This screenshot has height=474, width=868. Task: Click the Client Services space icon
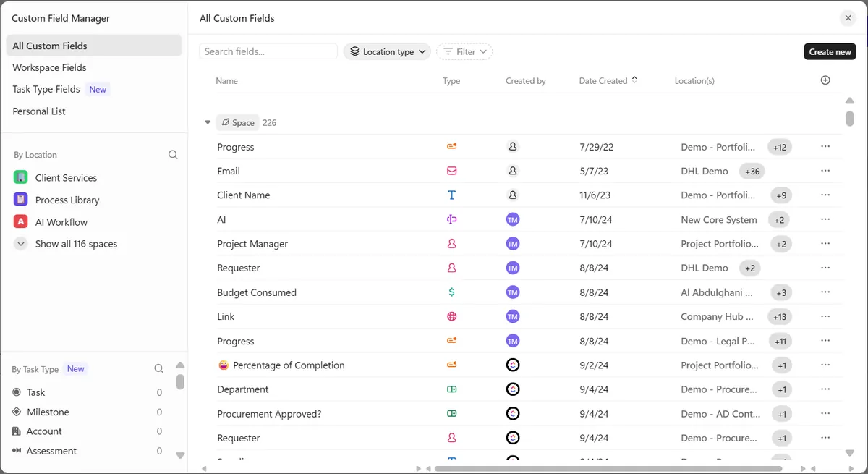click(x=20, y=177)
